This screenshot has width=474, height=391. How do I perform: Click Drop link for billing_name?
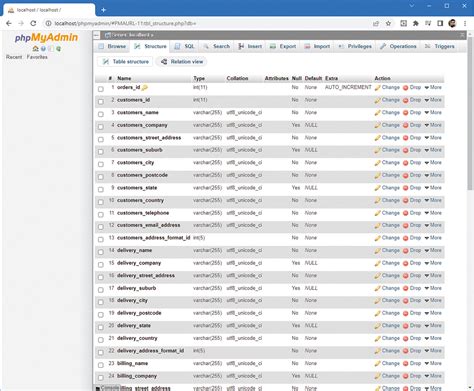tap(415, 363)
